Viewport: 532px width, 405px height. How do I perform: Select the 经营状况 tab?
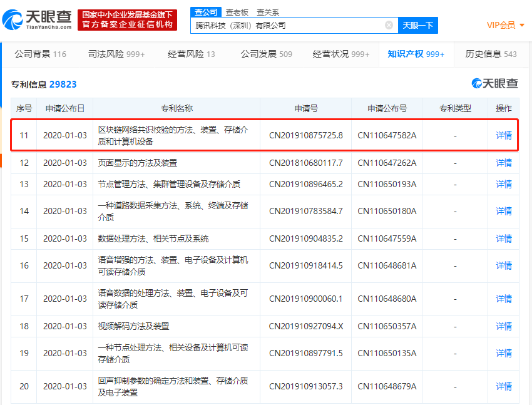[x=341, y=54]
